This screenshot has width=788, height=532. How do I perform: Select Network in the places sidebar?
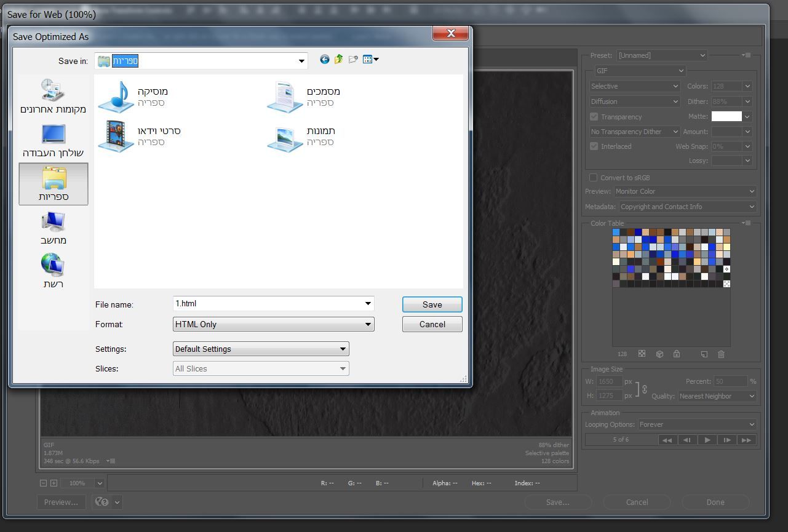(54, 272)
